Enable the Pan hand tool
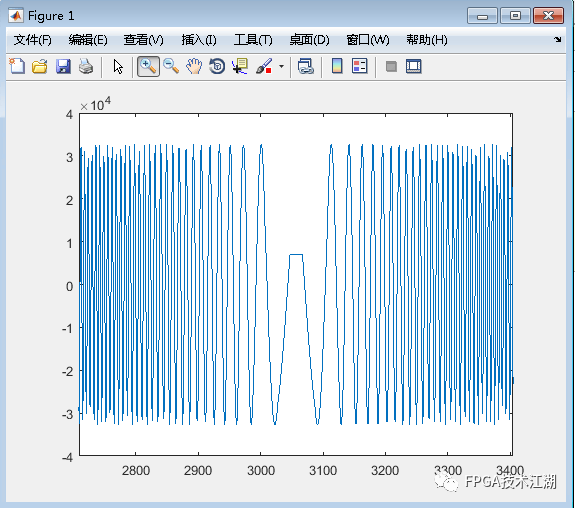Image resolution: width=575 pixels, height=508 pixels. (194, 66)
